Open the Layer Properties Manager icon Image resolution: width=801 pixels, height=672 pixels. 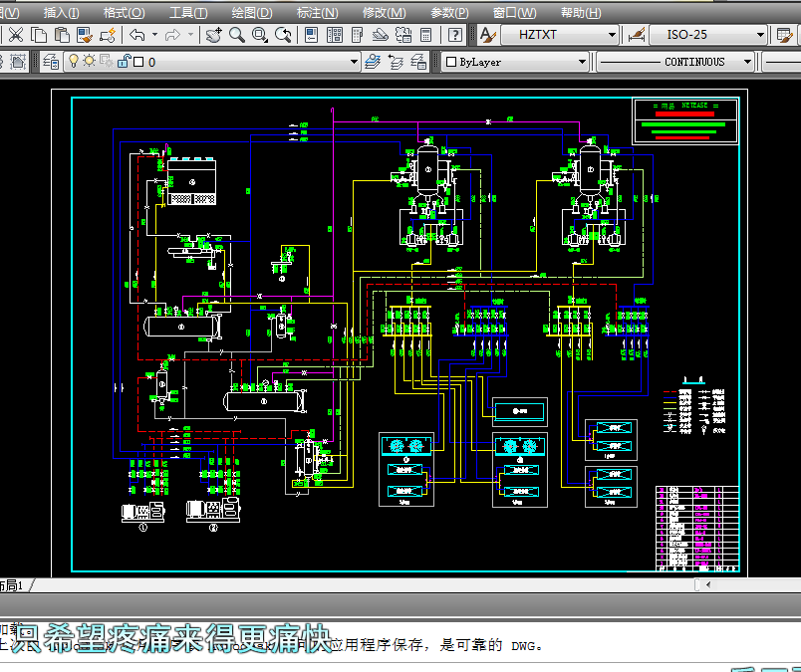[x=51, y=62]
